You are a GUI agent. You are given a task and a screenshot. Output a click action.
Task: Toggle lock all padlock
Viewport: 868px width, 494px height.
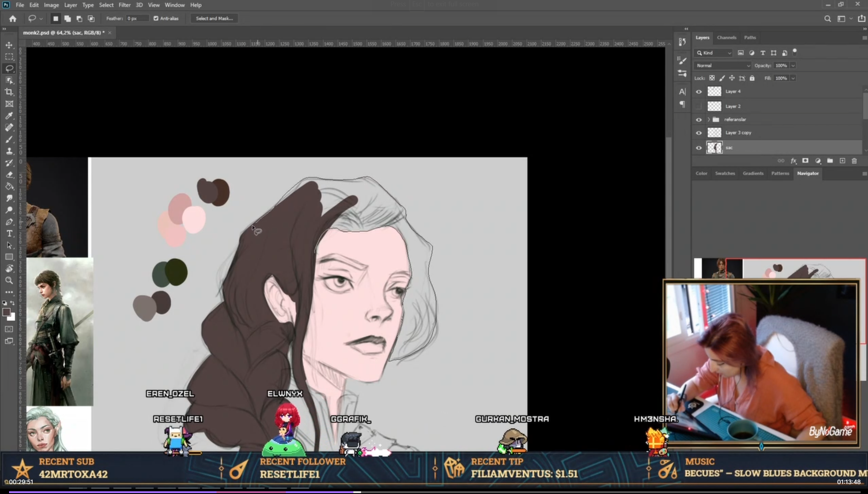pos(752,78)
